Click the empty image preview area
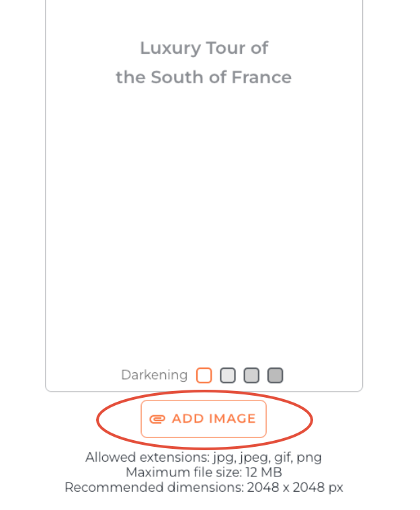This screenshot has height=510, width=420. click(204, 222)
